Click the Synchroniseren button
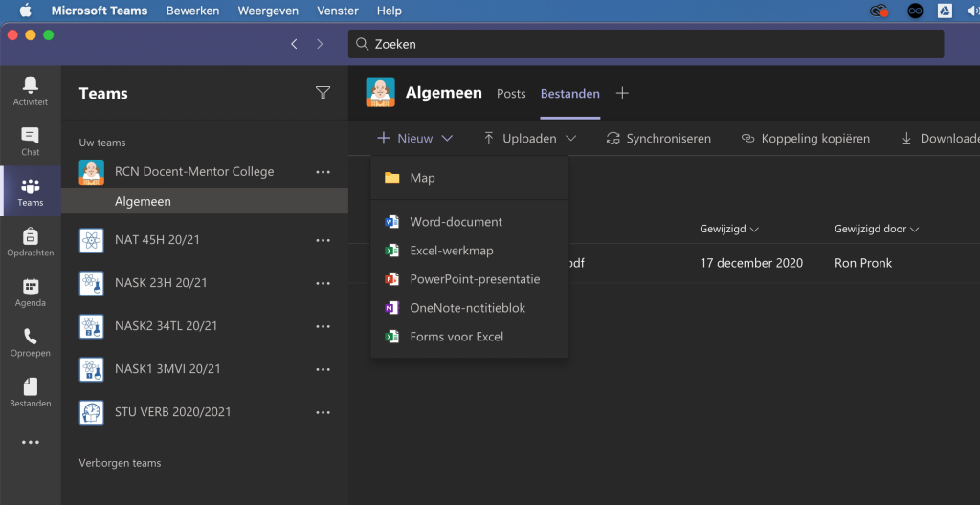 point(658,139)
